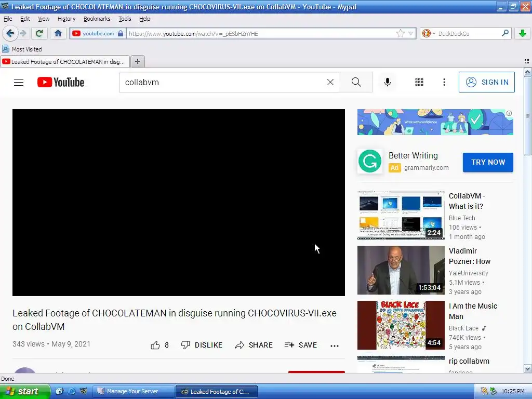Click the YaleUniversity channel name
This screenshot has height=399, width=532.
(468, 273)
